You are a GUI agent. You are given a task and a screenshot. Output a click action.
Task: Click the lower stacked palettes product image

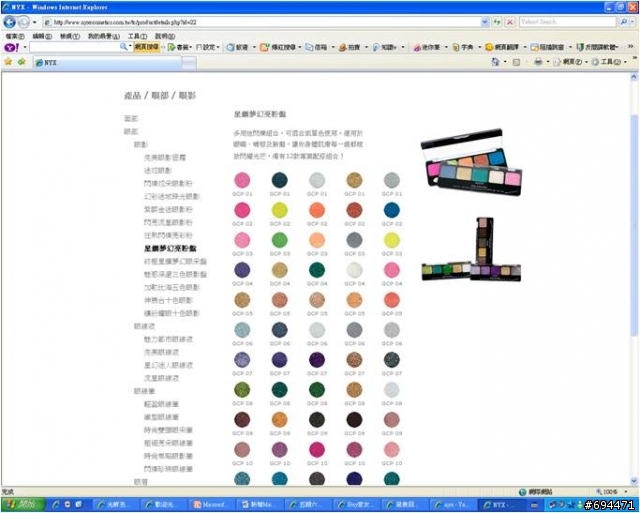[471, 250]
